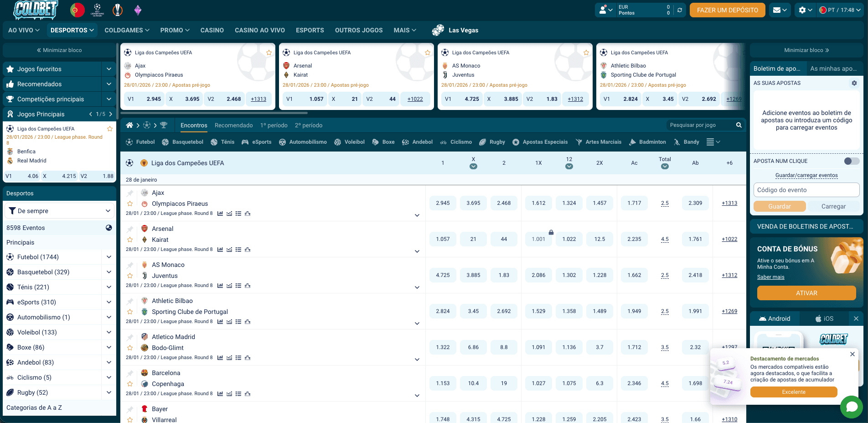Star the AS Monaco vs Juventus row
868x423 pixels.
[130, 276]
